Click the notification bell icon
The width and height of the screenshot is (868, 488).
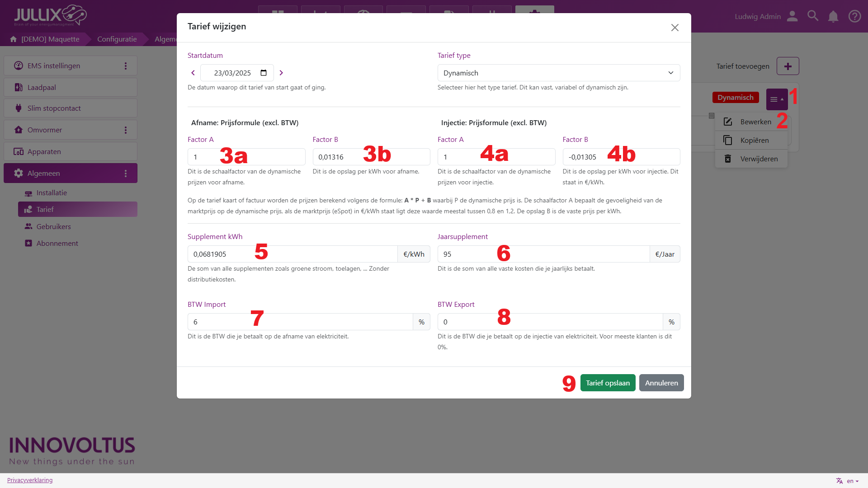coord(833,17)
